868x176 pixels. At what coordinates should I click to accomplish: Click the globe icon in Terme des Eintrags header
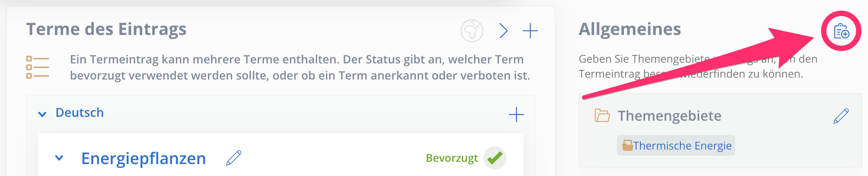point(472,31)
